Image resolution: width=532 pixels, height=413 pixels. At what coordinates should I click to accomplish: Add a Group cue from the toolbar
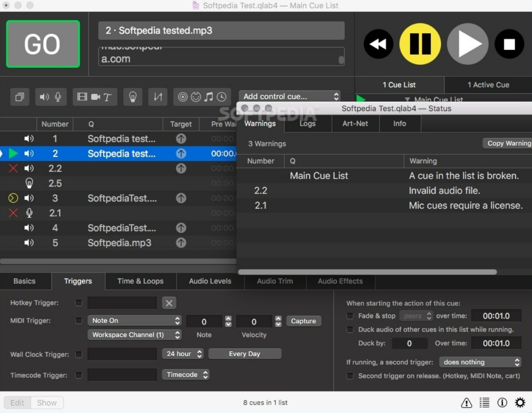tap(20, 97)
